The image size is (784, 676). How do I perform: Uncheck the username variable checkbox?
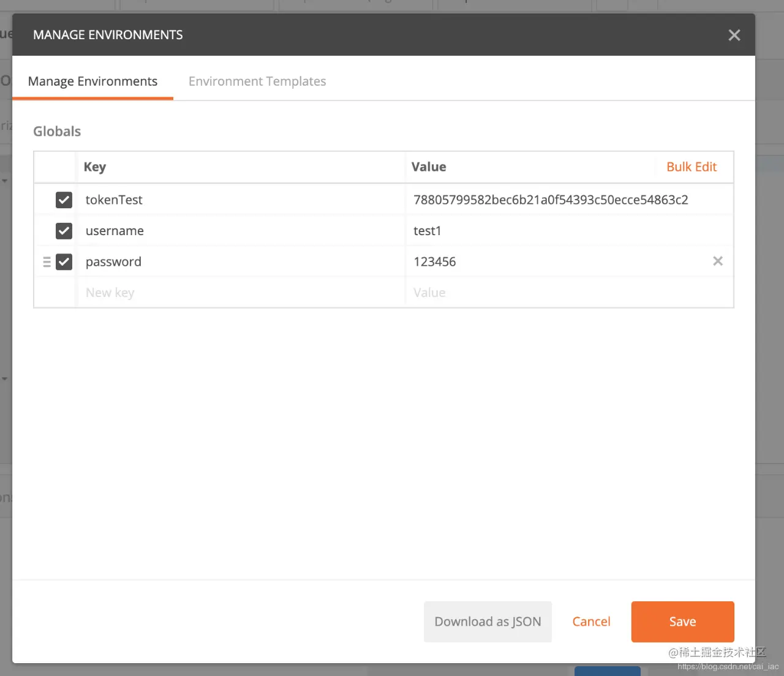(x=64, y=231)
